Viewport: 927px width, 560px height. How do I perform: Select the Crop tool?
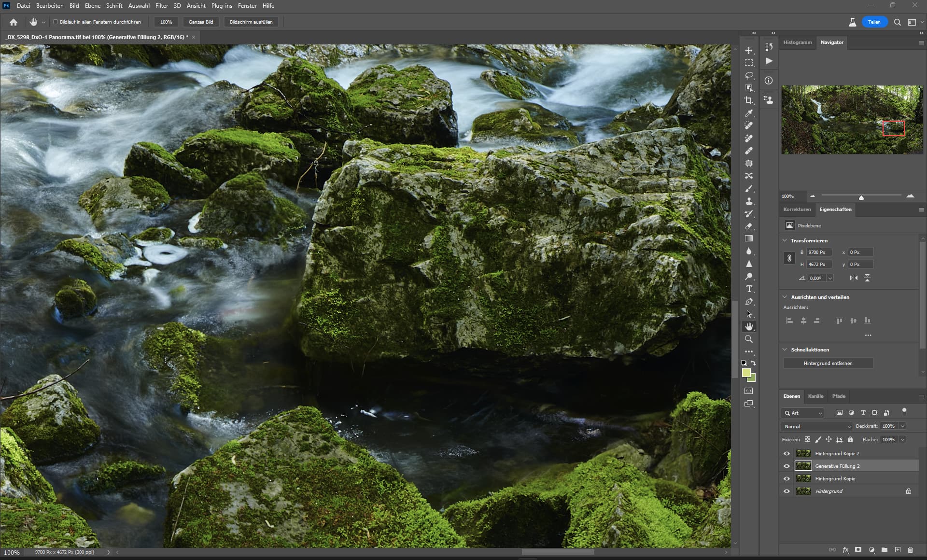point(749,100)
